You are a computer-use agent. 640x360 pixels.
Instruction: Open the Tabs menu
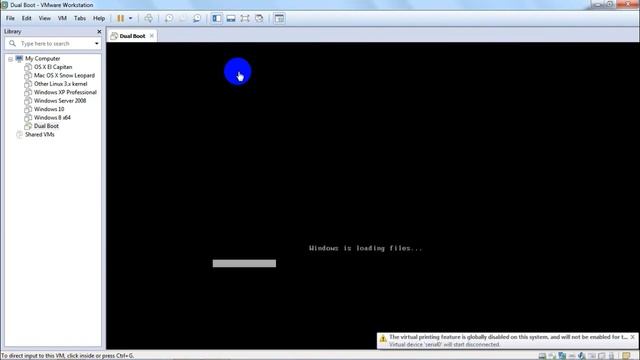(80, 18)
